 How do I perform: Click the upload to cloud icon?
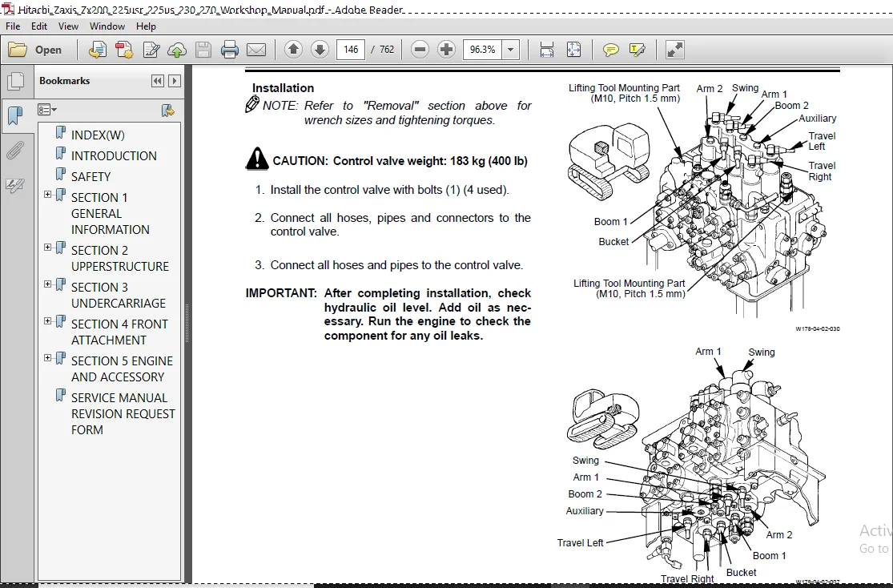[176, 50]
